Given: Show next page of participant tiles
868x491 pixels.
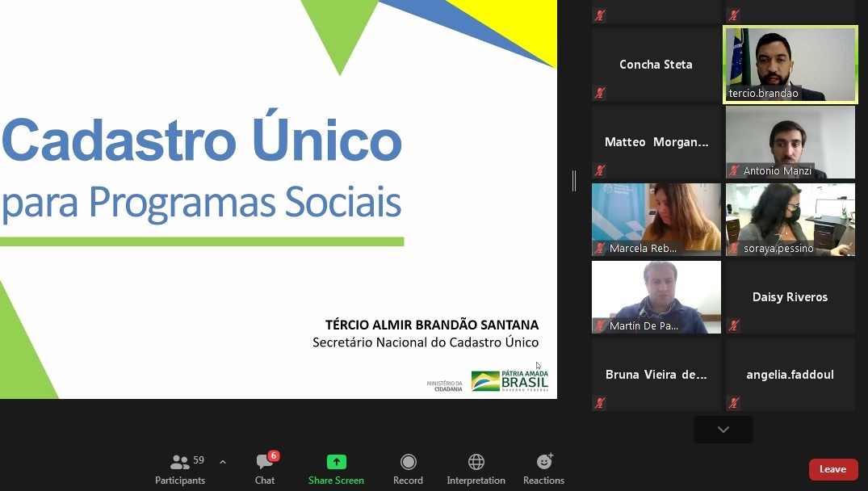Looking at the screenshot, I should (x=723, y=430).
